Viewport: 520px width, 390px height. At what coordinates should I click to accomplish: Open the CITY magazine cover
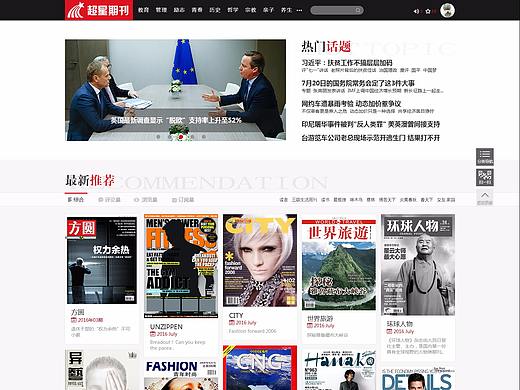pos(260,260)
